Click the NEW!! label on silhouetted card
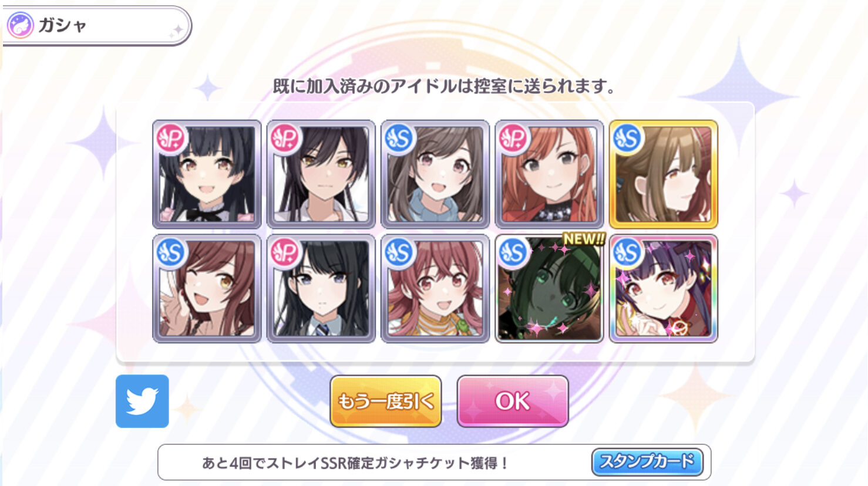The height and width of the screenshot is (486, 868). [584, 238]
